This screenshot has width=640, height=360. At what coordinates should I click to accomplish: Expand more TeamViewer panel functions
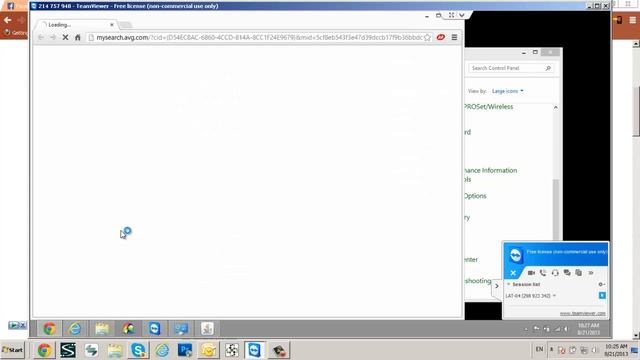tap(591, 273)
